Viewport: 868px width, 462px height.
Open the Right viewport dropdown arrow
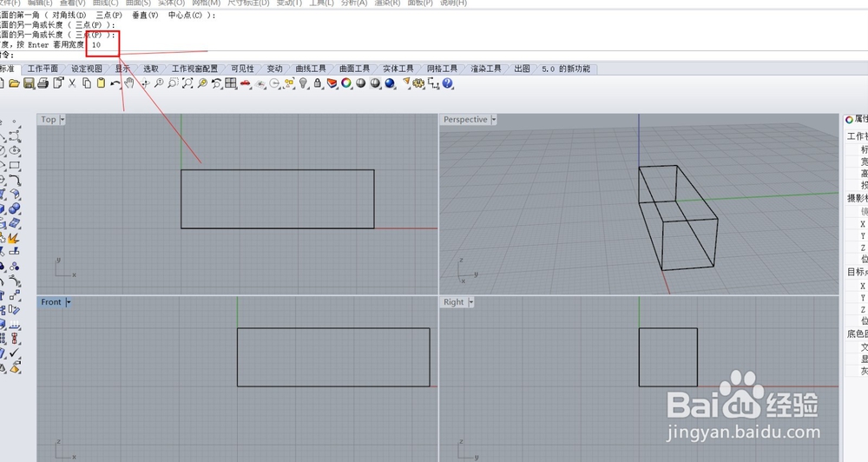click(471, 302)
